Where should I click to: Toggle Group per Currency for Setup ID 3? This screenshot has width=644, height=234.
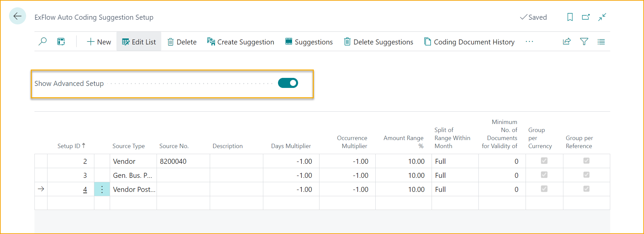[x=544, y=175]
